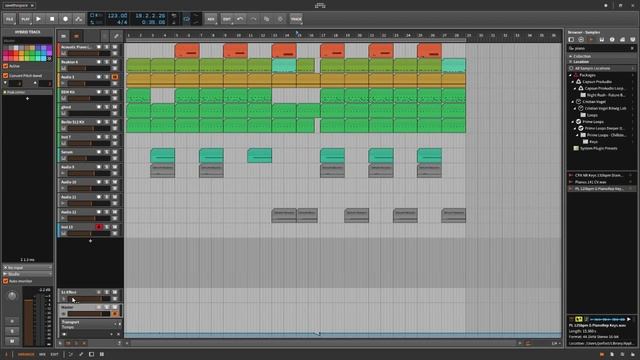The height and width of the screenshot is (360, 640).
Task: Arm record on Acoustic Piano track
Action: coord(99,47)
